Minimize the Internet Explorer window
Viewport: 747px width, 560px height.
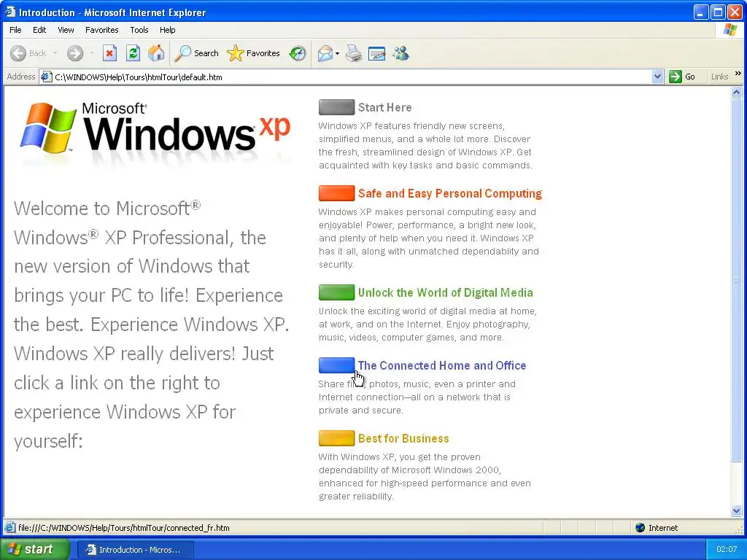tap(700, 12)
